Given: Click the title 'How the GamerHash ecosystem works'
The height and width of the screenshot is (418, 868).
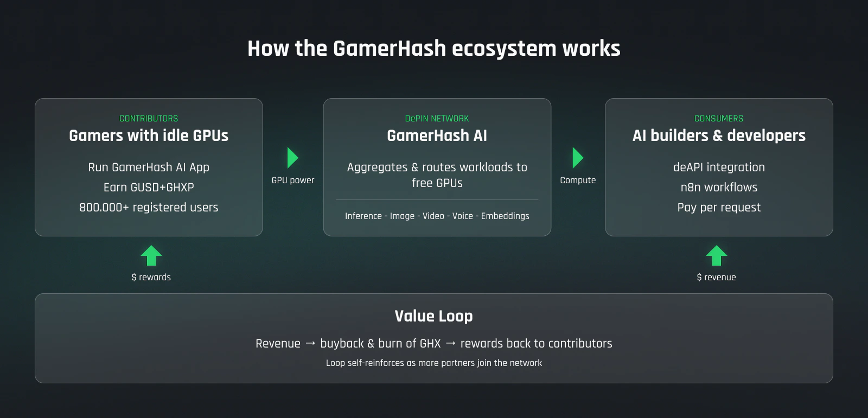Looking at the screenshot, I should [x=434, y=48].
